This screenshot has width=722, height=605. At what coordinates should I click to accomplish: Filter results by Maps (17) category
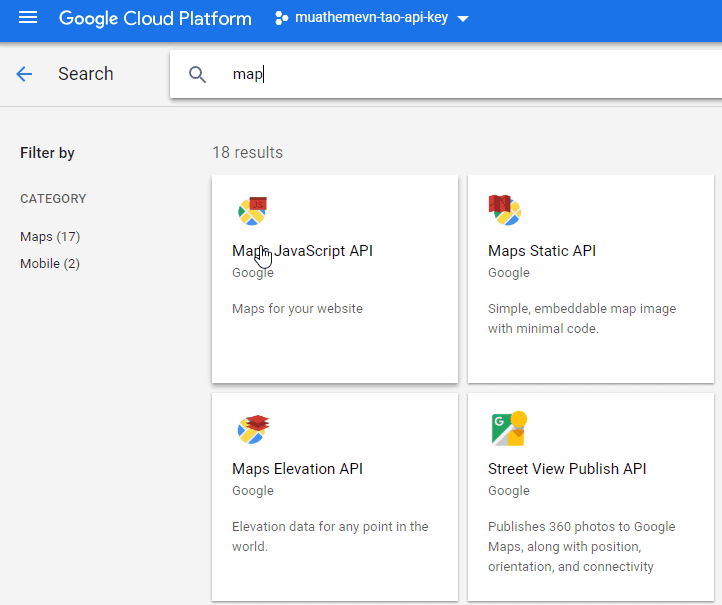pyautogui.click(x=50, y=237)
